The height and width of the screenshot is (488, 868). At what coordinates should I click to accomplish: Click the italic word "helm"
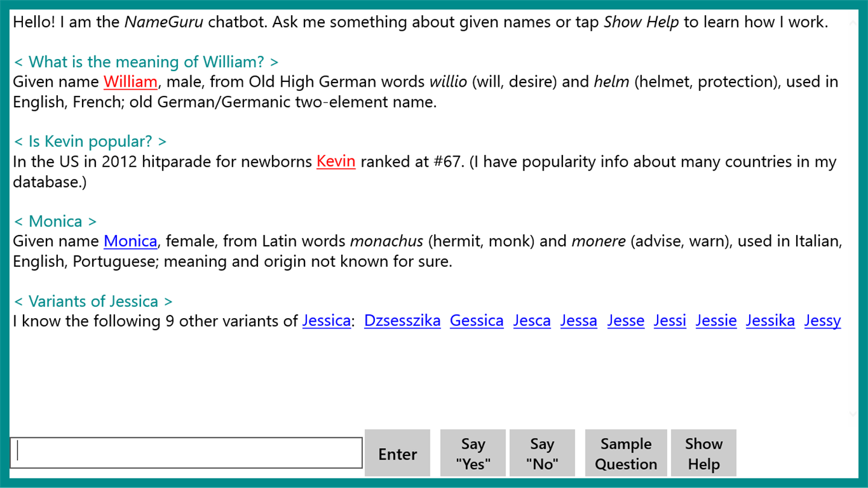[x=612, y=82]
